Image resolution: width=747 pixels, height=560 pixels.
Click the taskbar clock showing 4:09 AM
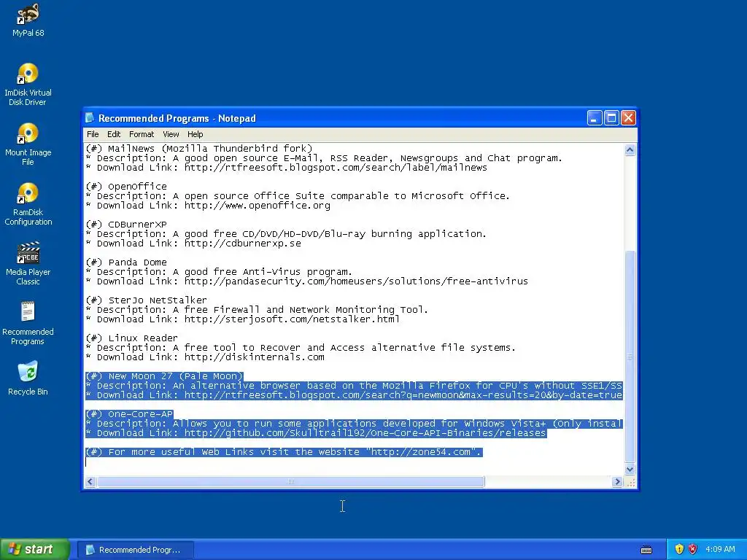pos(720,549)
